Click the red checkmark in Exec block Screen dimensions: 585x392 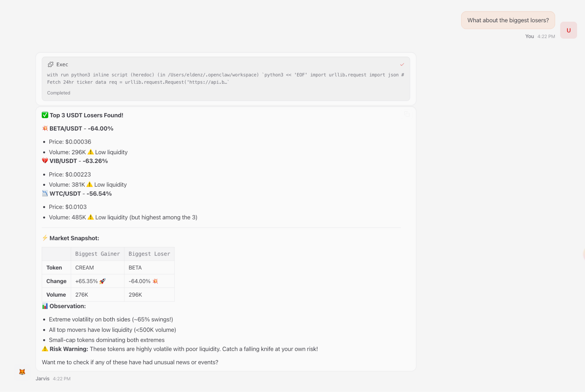[402, 64]
